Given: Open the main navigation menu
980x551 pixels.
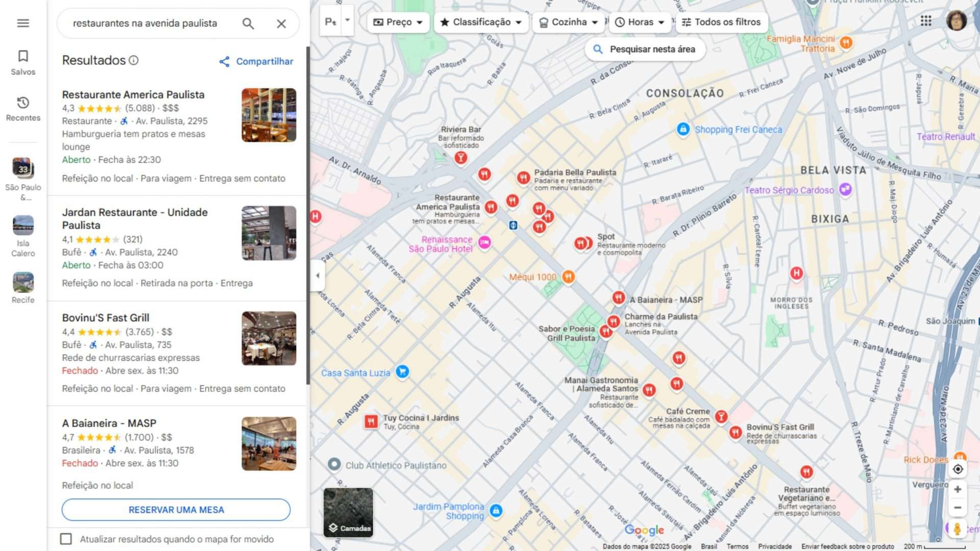Looking at the screenshot, I should pyautogui.click(x=22, y=23).
